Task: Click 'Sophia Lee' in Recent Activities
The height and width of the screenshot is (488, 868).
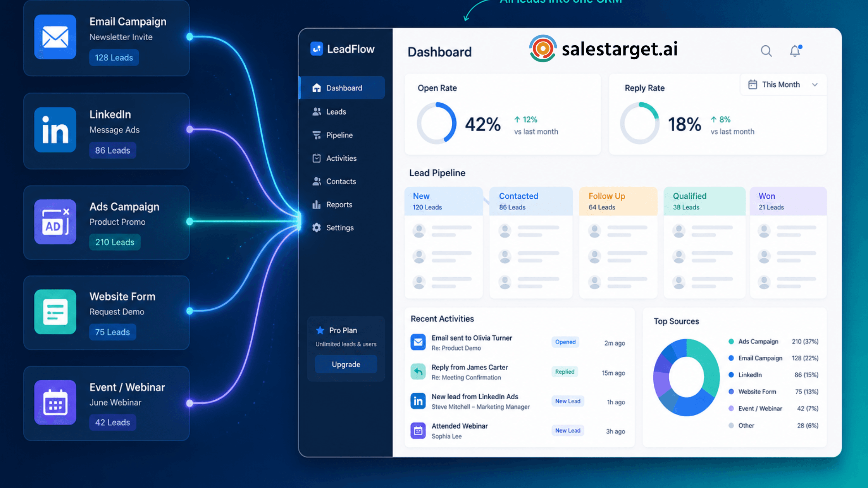Action: 446,436
